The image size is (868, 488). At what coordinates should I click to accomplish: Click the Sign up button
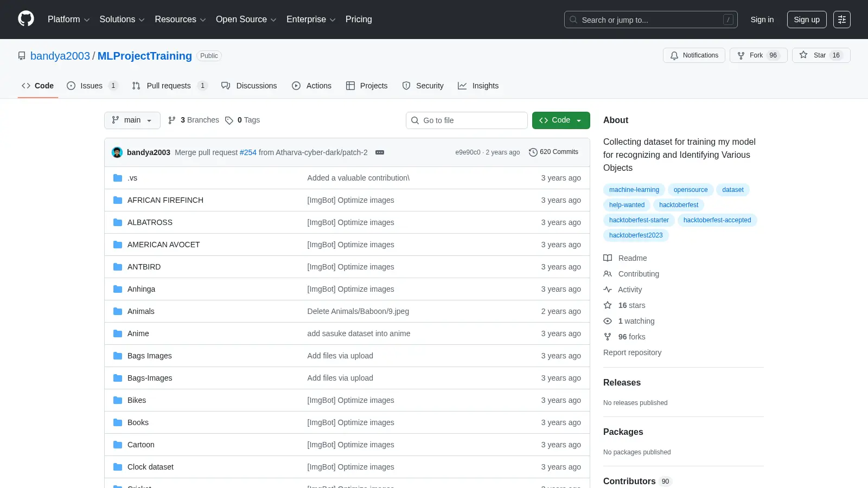807,20
